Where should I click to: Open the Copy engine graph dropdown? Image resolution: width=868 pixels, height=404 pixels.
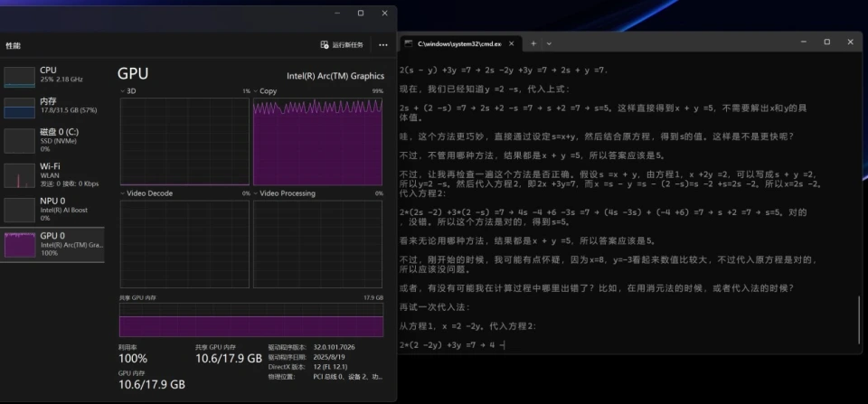pos(256,91)
